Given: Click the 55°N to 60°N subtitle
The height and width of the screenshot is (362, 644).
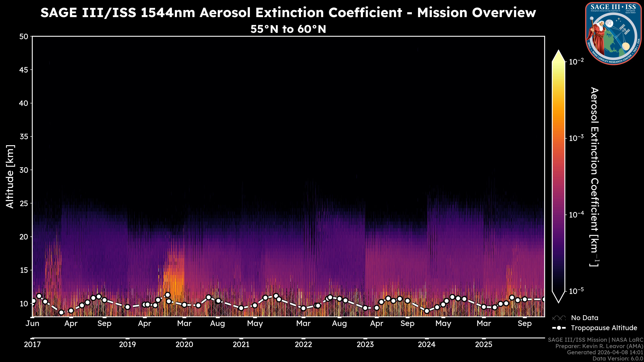Looking at the screenshot, I should click(288, 29).
